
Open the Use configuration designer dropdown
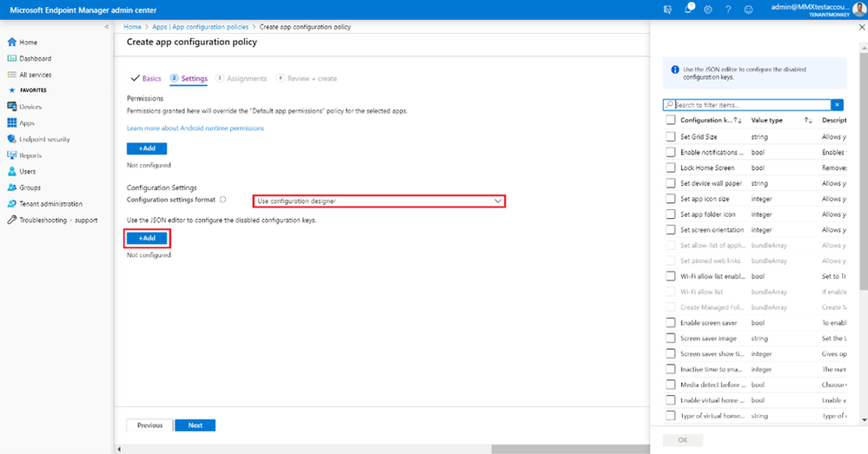click(x=379, y=201)
